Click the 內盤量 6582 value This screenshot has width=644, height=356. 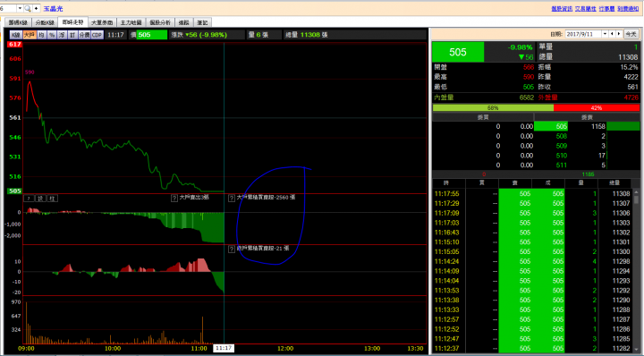pos(526,97)
